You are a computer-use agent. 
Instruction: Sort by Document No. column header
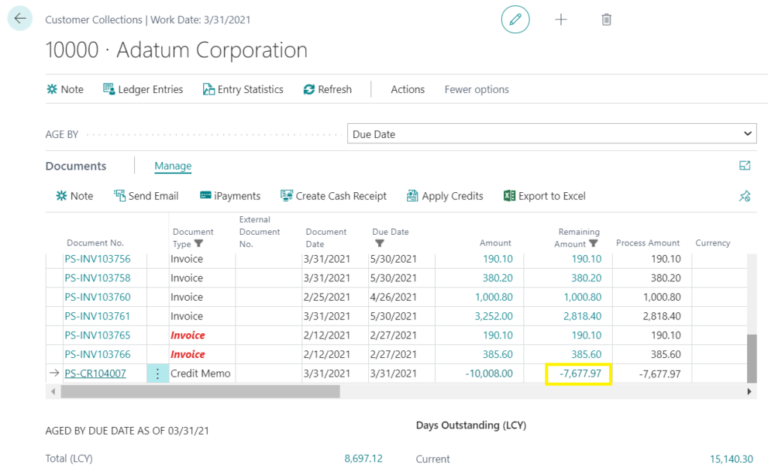[x=96, y=243]
